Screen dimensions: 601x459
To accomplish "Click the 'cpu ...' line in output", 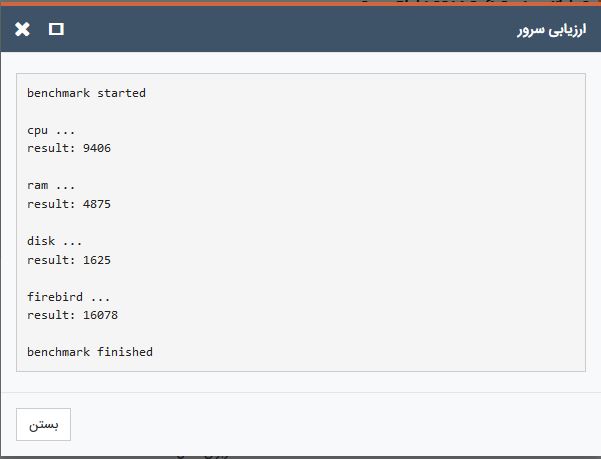I will [51, 130].
